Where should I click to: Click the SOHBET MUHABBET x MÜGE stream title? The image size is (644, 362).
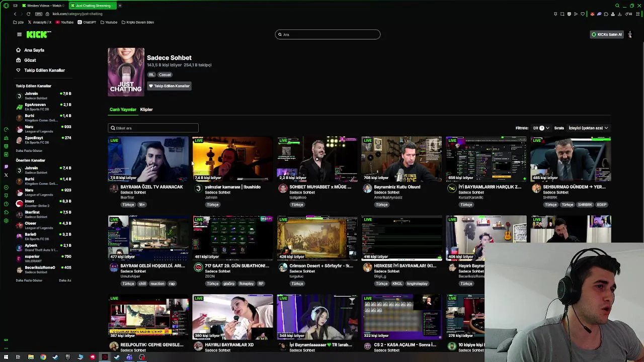(x=320, y=187)
